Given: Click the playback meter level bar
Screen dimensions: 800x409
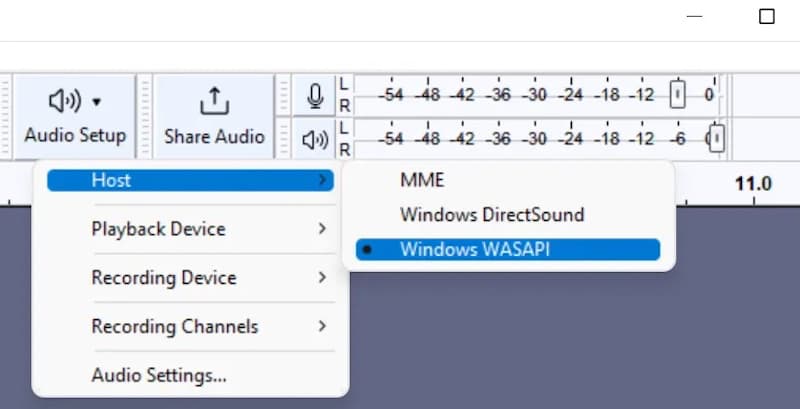Looking at the screenshot, I should tap(536, 139).
